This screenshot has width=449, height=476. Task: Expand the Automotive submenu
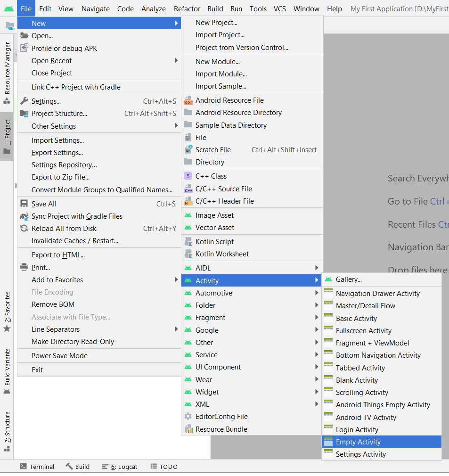point(252,293)
